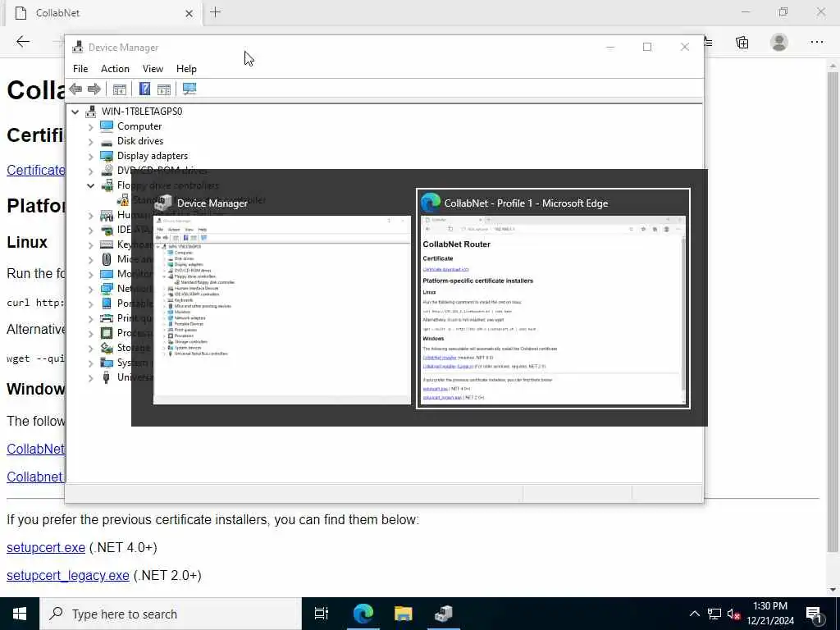Click the blue Help toolbar icon

click(144, 89)
